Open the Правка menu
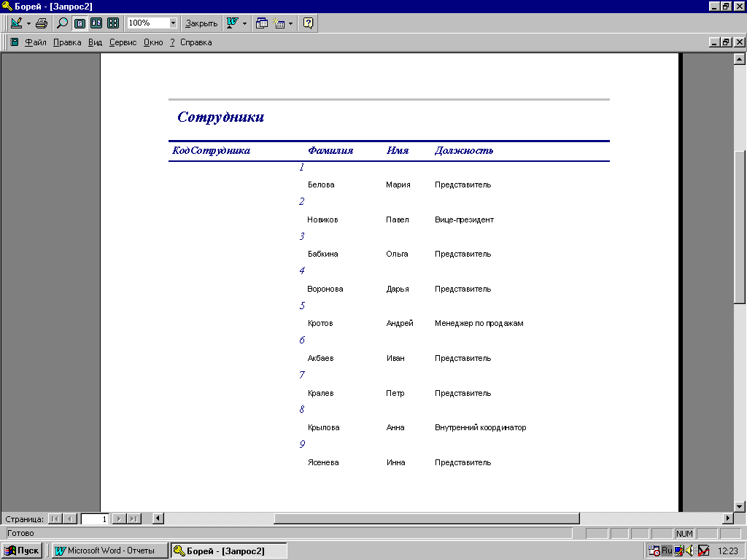 click(x=66, y=42)
